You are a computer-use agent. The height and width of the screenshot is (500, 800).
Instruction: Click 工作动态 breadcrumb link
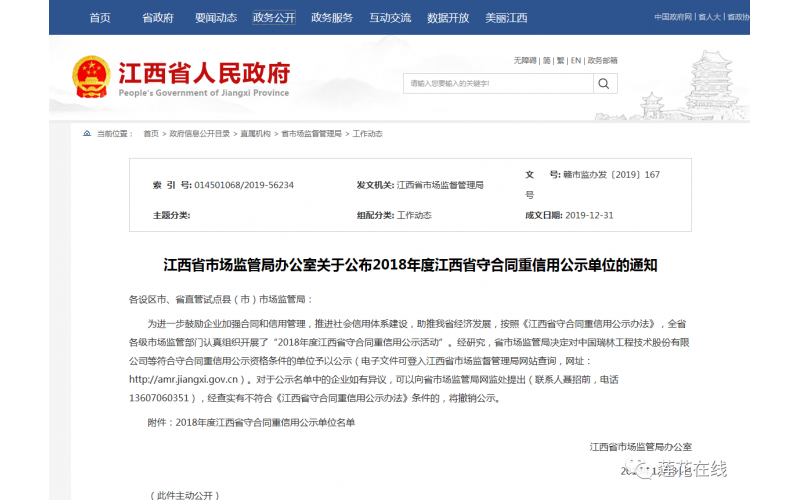(x=367, y=134)
